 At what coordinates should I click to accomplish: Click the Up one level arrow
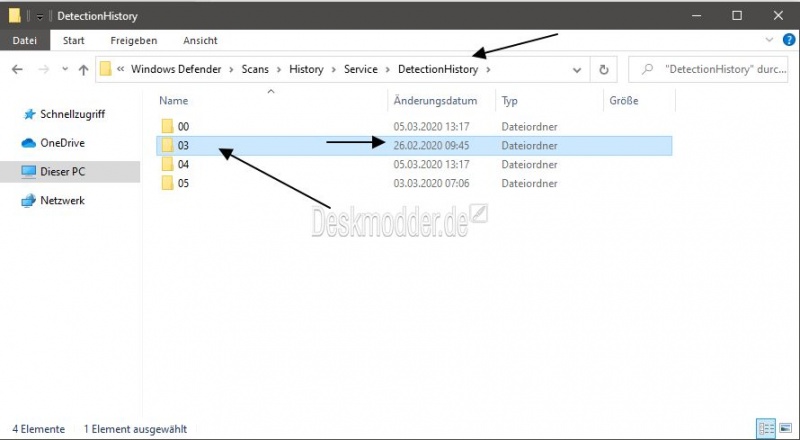(82, 70)
